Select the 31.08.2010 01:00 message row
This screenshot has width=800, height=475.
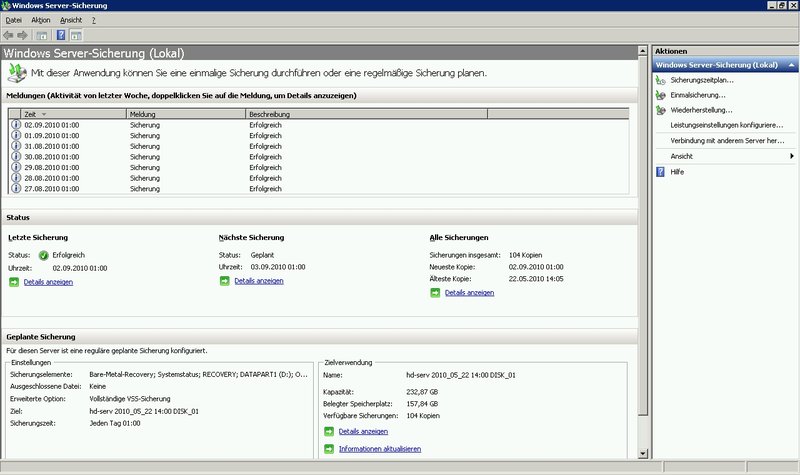coord(319,146)
